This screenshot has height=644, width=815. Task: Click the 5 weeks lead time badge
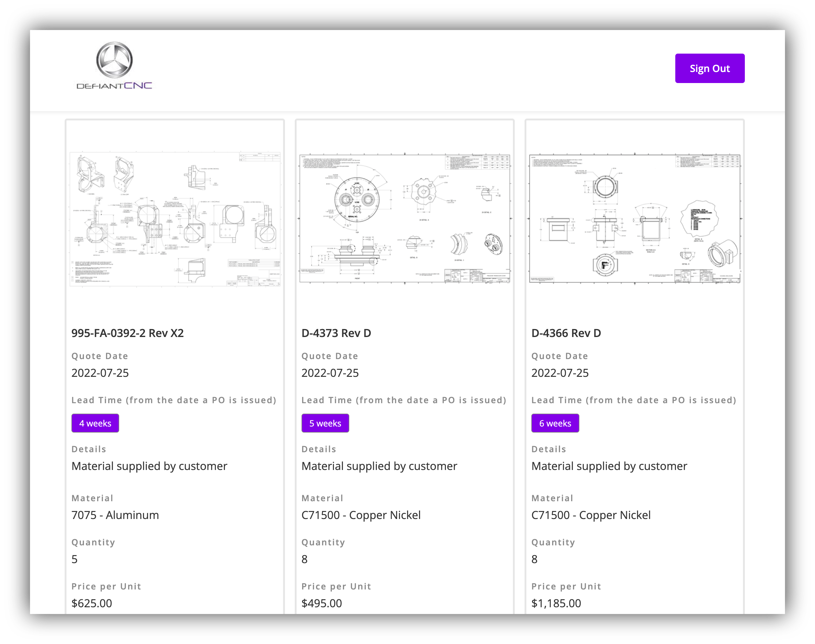[325, 423]
